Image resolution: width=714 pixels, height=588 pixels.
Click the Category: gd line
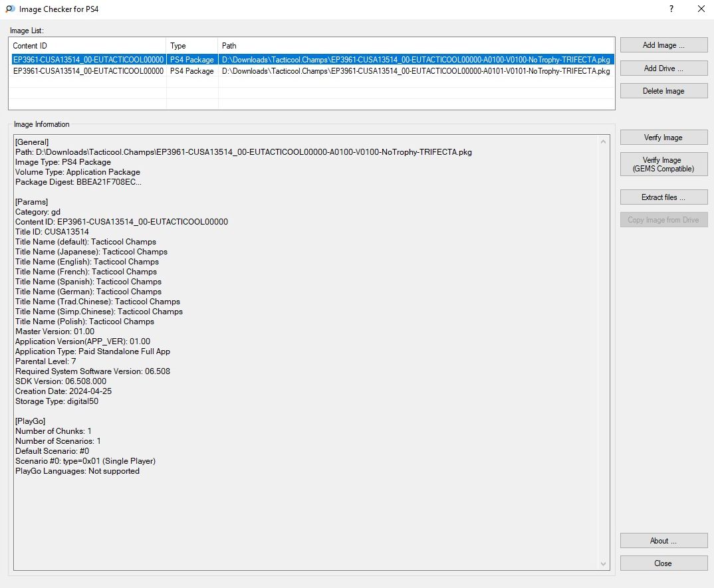pyautogui.click(x=38, y=212)
